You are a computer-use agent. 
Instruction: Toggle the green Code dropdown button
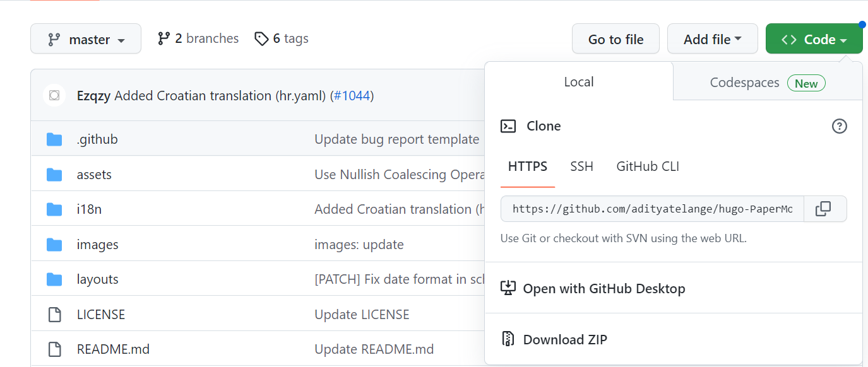point(814,39)
